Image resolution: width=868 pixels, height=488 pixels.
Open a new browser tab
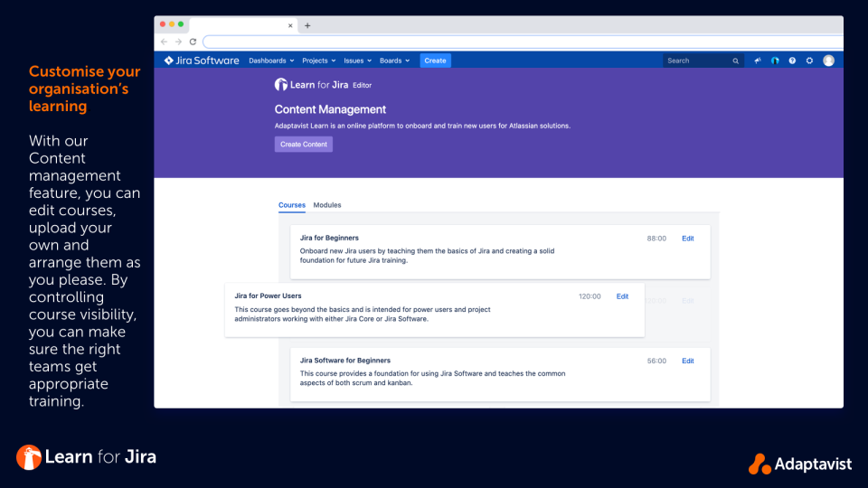click(307, 25)
